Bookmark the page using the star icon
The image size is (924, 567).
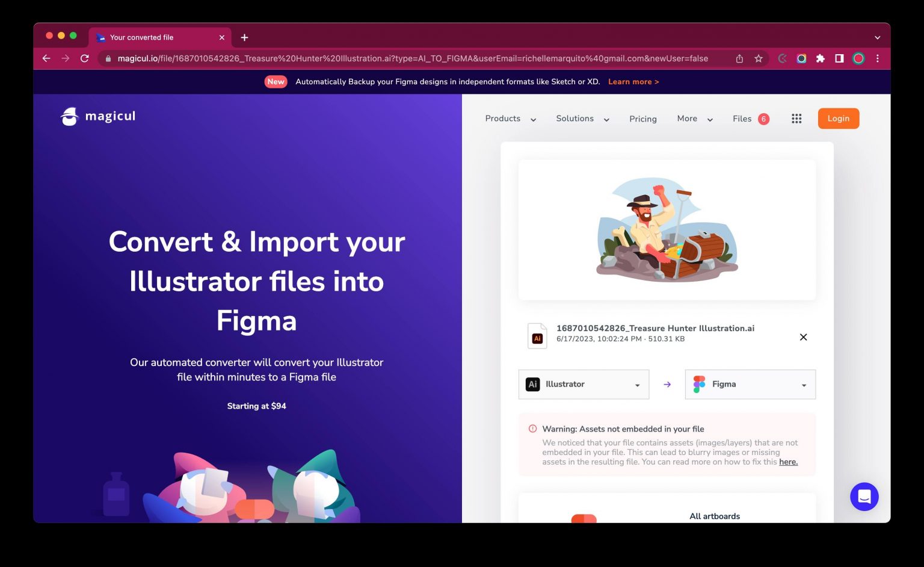pyautogui.click(x=759, y=58)
